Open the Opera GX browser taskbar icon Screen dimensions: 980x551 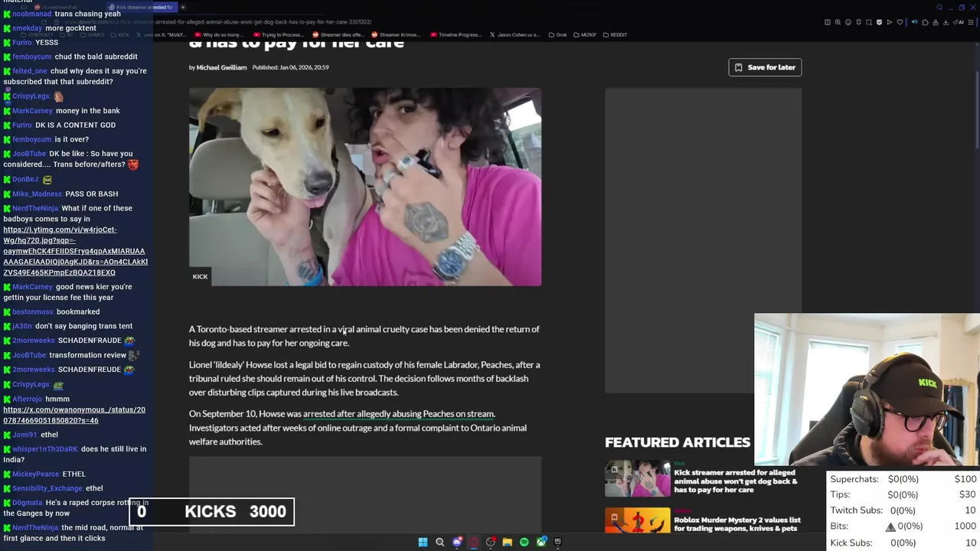coord(474,542)
